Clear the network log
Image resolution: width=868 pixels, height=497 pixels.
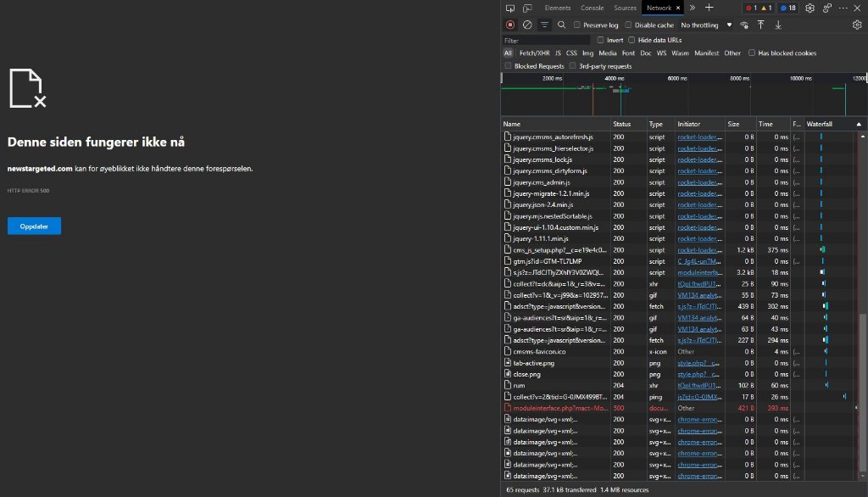(527, 25)
